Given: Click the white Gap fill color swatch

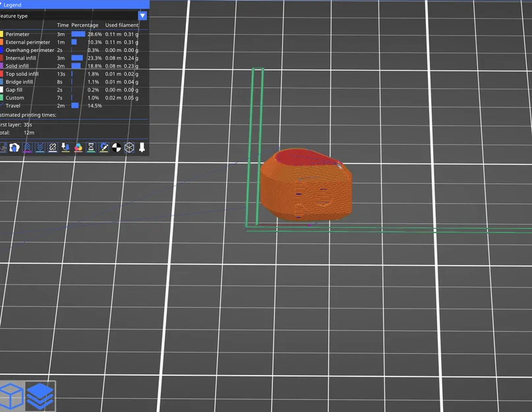Looking at the screenshot, I should 1,90.
